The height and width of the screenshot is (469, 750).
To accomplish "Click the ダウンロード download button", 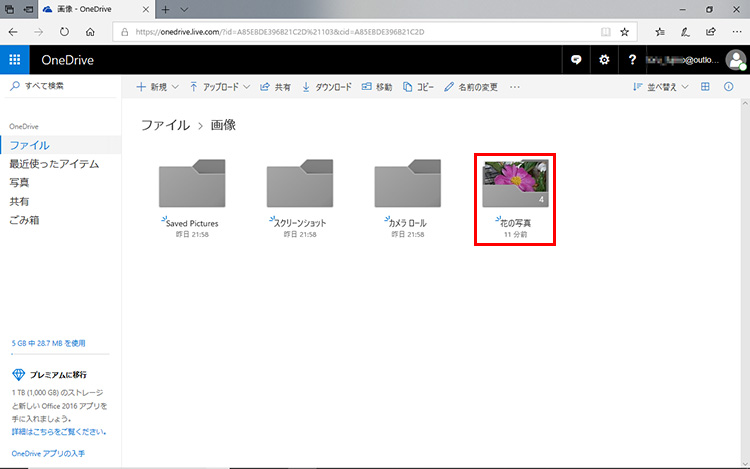I will (x=327, y=87).
